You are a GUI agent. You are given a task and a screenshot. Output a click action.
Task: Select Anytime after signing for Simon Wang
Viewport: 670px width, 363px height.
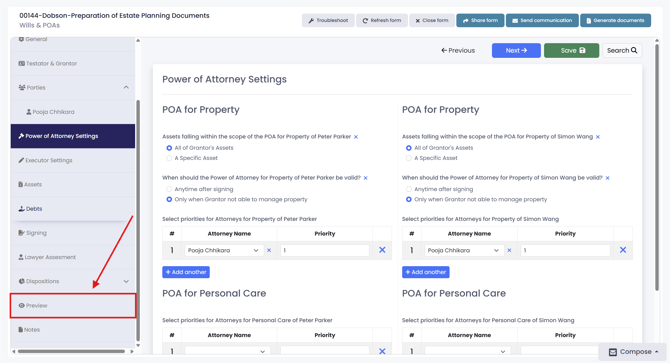click(x=409, y=189)
